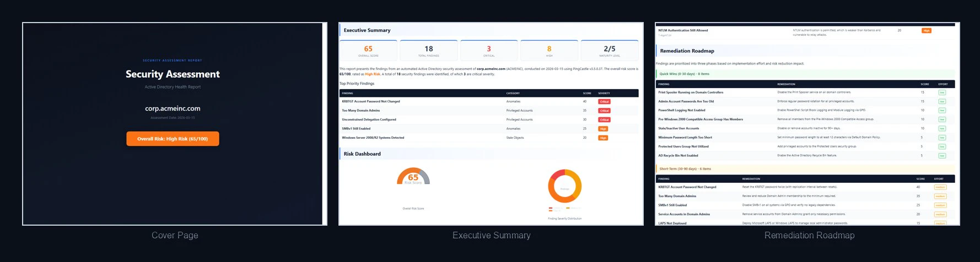Click the 18 Total Findings stat card

429,51
